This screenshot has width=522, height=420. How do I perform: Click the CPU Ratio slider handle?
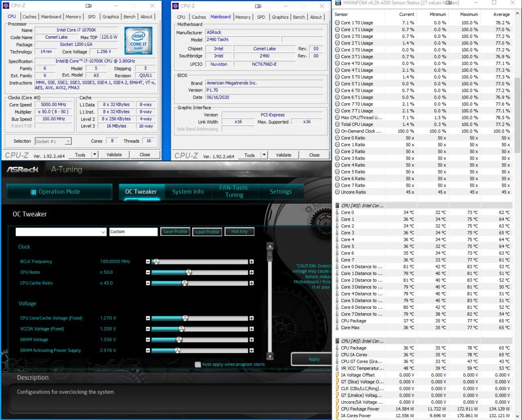(188, 272)
